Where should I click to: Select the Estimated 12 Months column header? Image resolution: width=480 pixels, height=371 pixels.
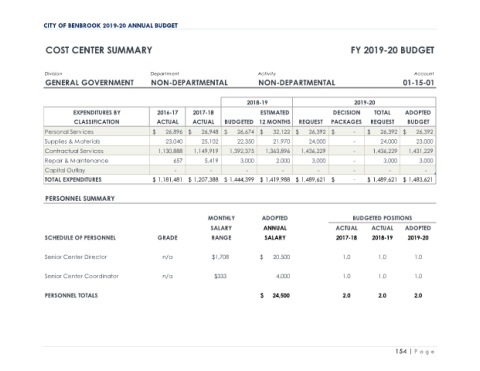(x=275, y=117)
